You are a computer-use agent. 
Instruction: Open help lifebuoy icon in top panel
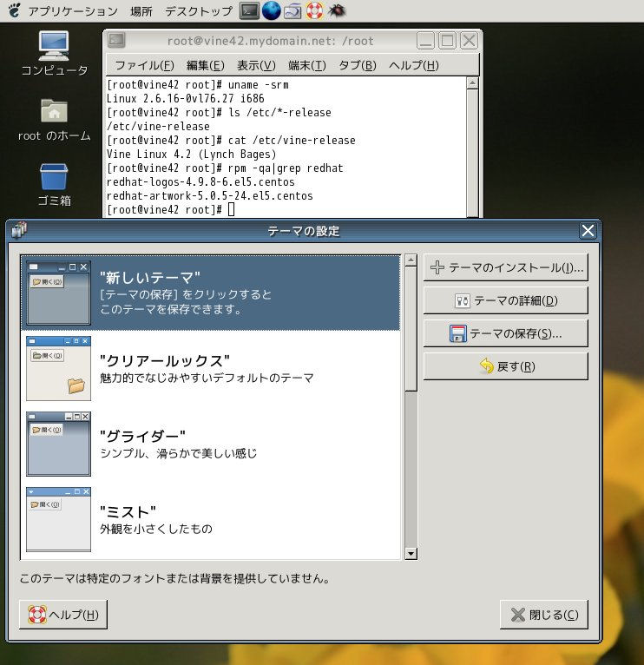pos(314,10)
